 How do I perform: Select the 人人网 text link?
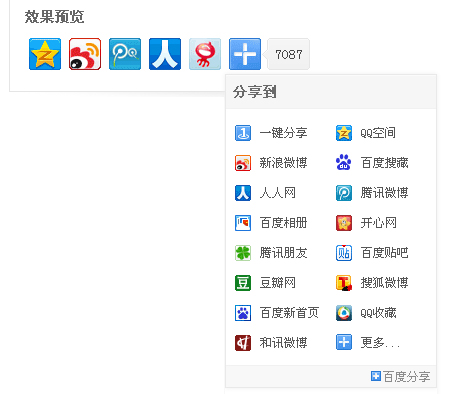point(278,193)
